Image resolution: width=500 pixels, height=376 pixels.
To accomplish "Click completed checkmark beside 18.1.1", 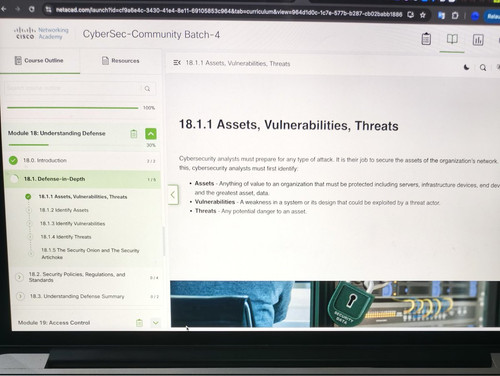I will (28, 197).
